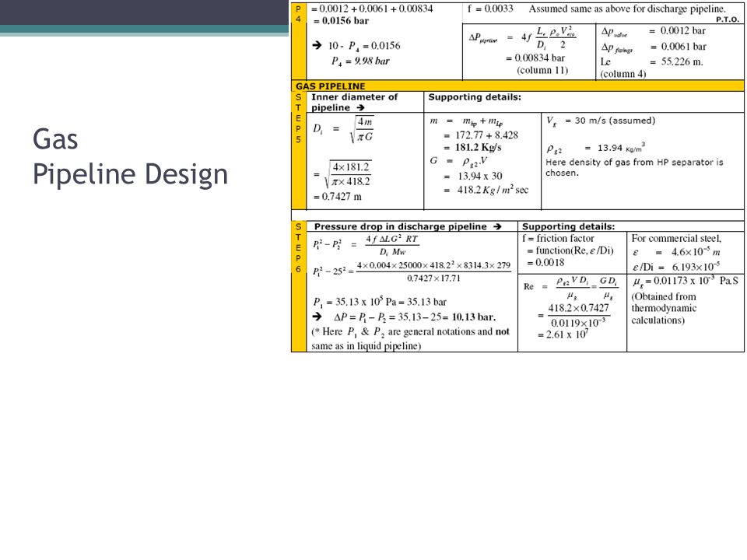Click the '4.6×10⁻⁵ m' roughness value

[696, 252]
